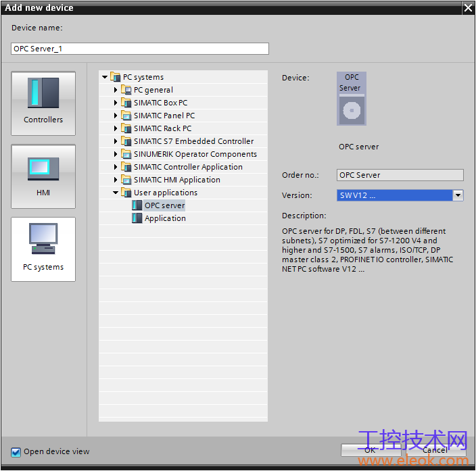Open the Version dropdown arrow
476x471 pixels.
pyautogui.click(x=458, y=195)
